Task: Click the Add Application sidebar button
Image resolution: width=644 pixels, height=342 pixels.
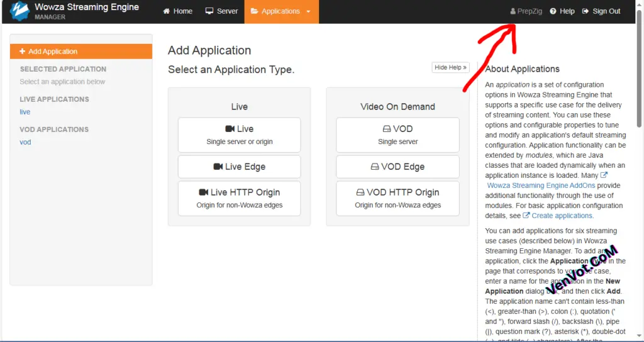Action: coord(81,52)
